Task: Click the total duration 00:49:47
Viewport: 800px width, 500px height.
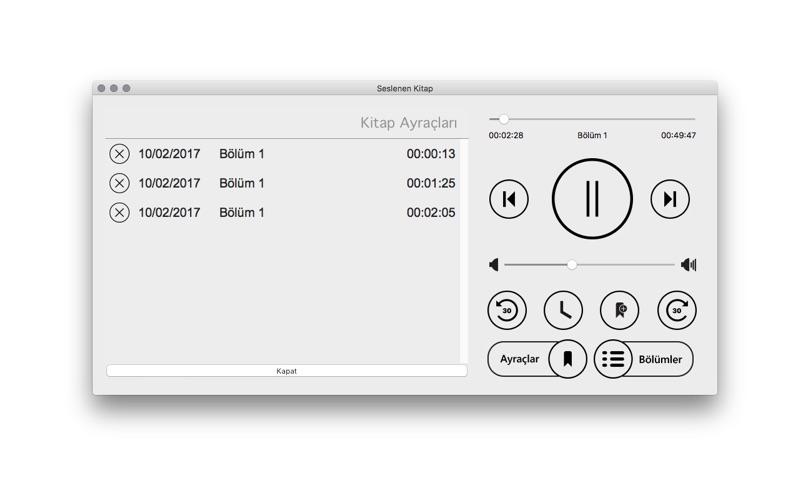Action: point(679,135)
